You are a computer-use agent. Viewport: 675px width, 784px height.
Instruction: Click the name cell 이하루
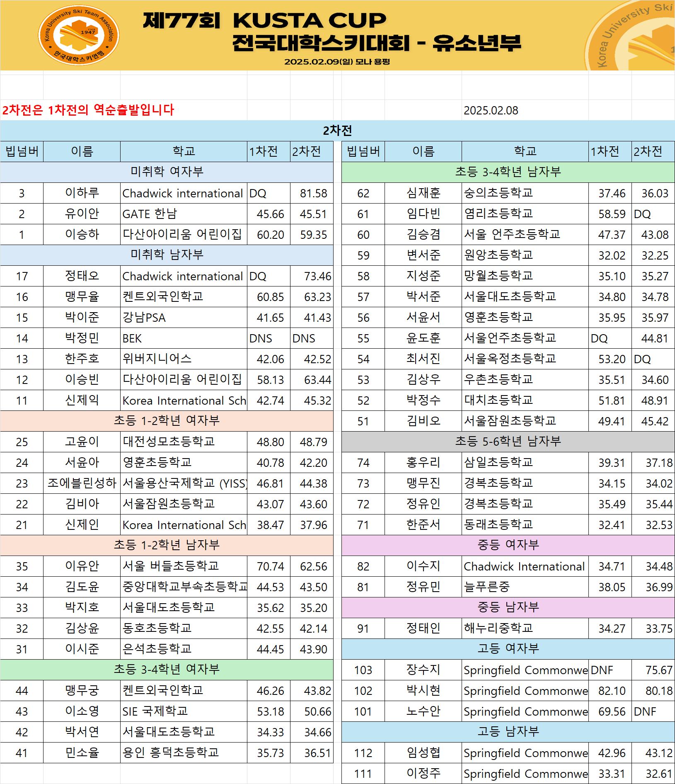82,193
